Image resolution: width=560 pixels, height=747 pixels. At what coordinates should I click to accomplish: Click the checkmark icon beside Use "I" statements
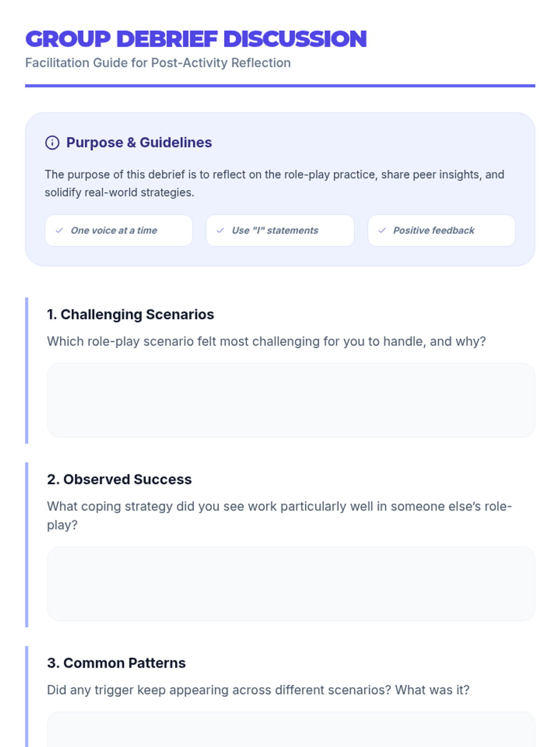pyautogui.click(x=220, y=231)
